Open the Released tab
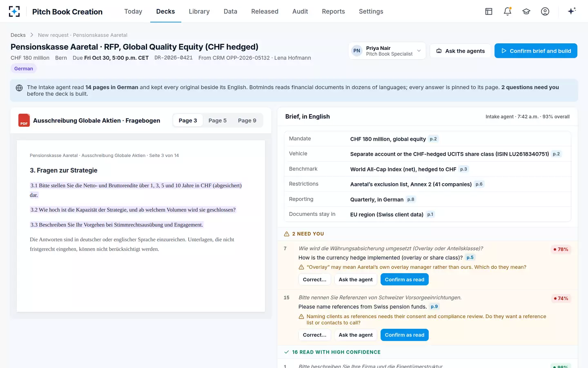Viewport: 588px width, 368px height. (x=265, y=11)
